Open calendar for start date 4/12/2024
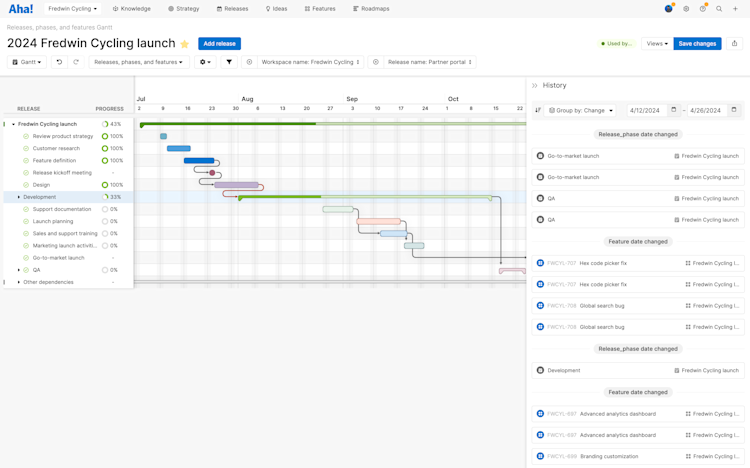 click(673, 110)
